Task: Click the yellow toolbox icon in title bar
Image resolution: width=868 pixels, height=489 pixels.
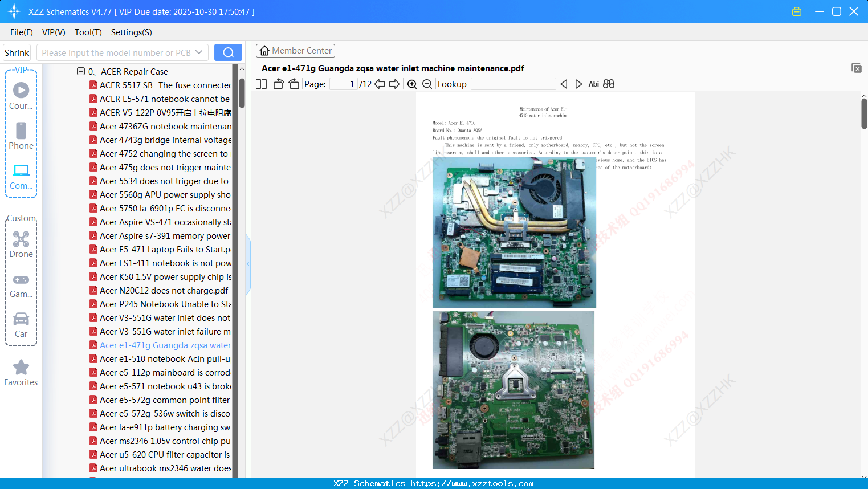Action: coord(797,11)
